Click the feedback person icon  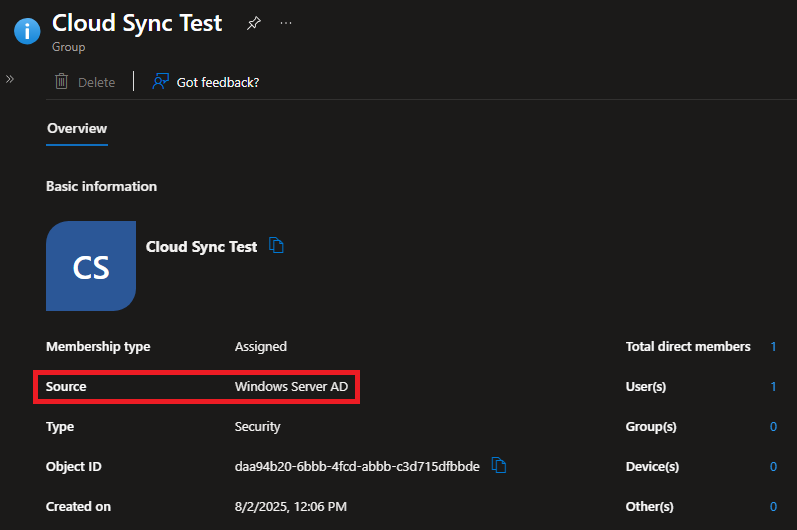[161, 81]
